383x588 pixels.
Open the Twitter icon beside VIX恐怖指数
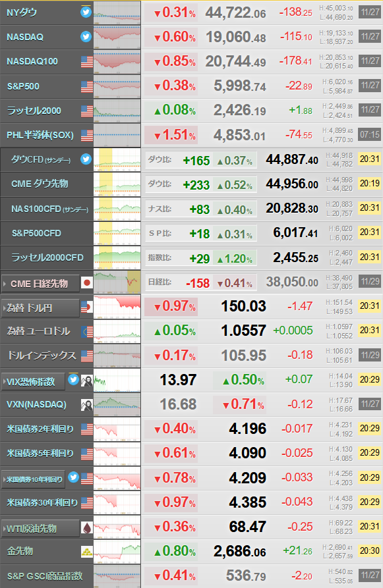[x=74, y=380]
